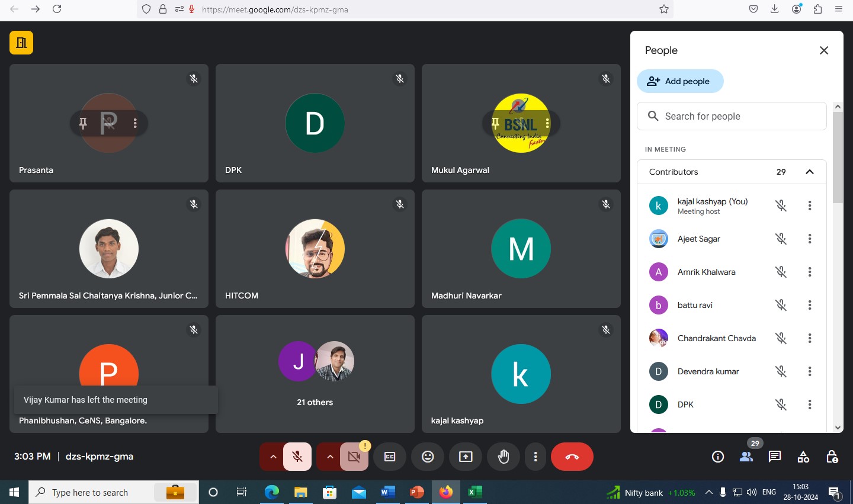Expand audio settings arrow next to microphone
853x504 pixels.
tap(272, 457)
